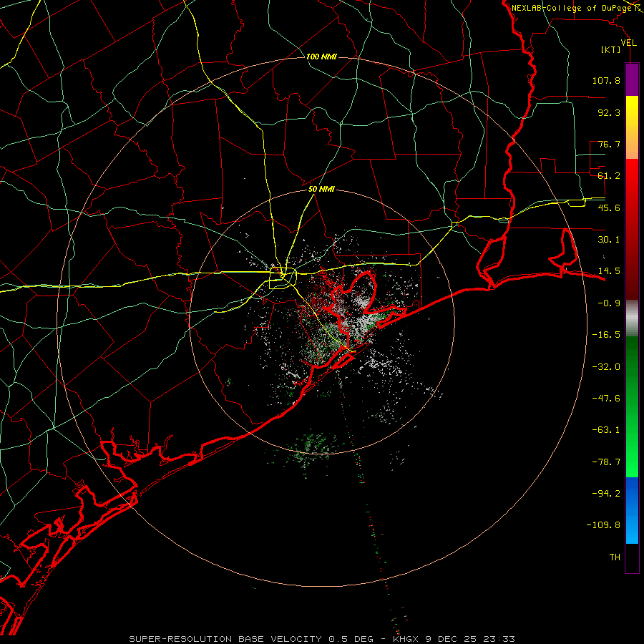The width and height of the screenshot is (644, 644).
Task: Click the 100 NMI range ring label
Action: tap(321, 57)
